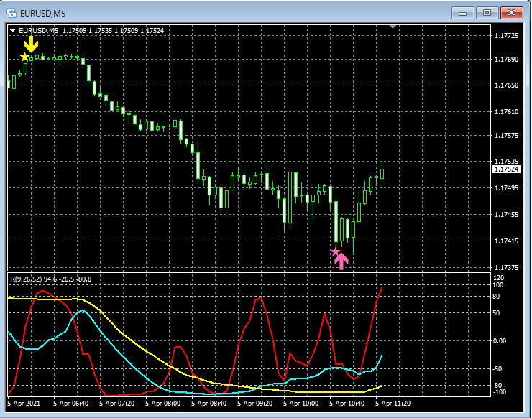Click the 5 Apr 08:40 time label
Screen dimensions: 532x418
(209, 404)
